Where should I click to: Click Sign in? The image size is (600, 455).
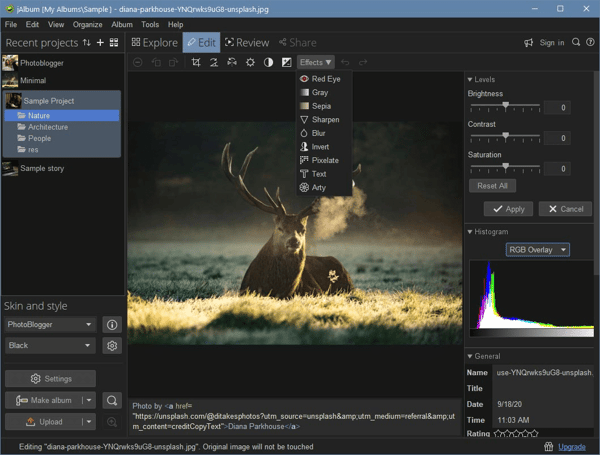552,42
